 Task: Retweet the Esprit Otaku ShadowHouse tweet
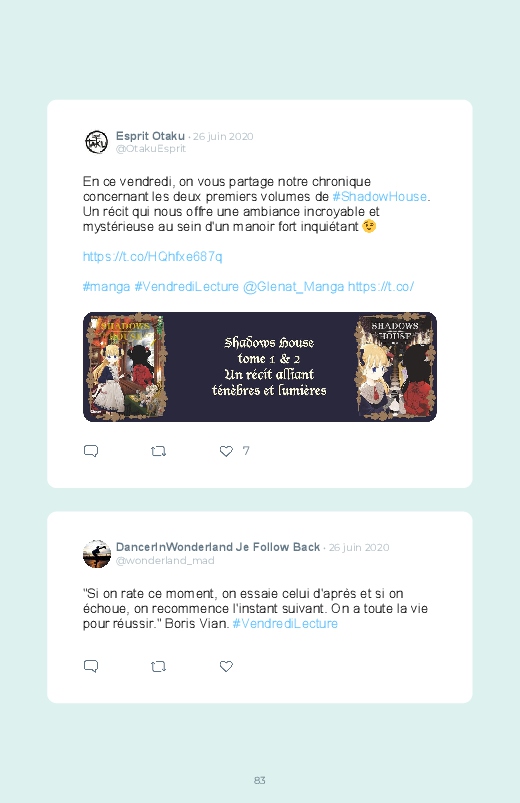158,451
